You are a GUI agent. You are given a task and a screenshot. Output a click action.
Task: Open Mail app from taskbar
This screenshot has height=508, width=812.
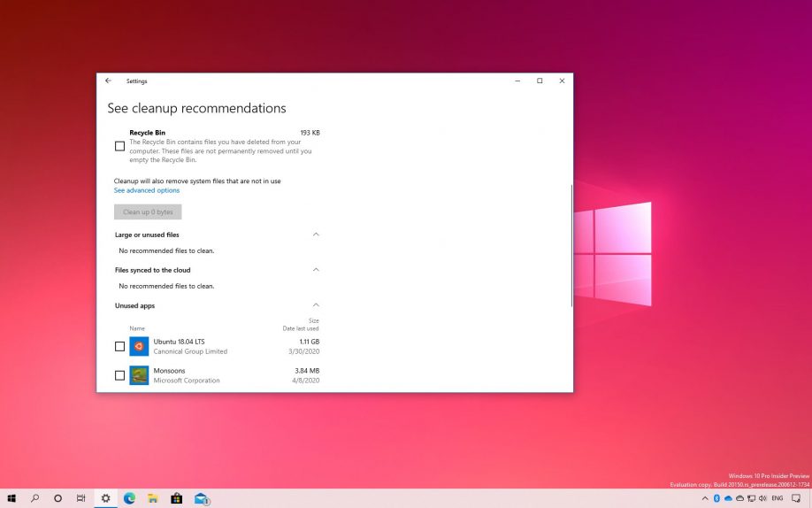pos(202,498)
